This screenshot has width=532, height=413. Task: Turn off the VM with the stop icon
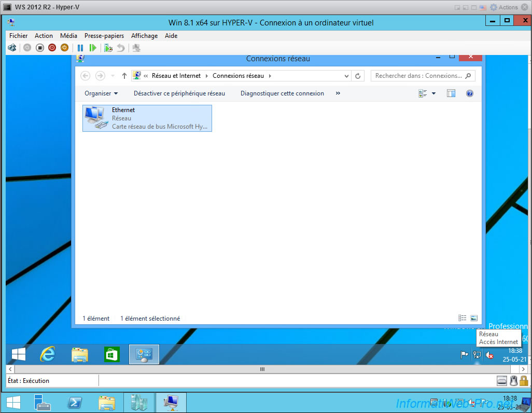pos(40,48)
